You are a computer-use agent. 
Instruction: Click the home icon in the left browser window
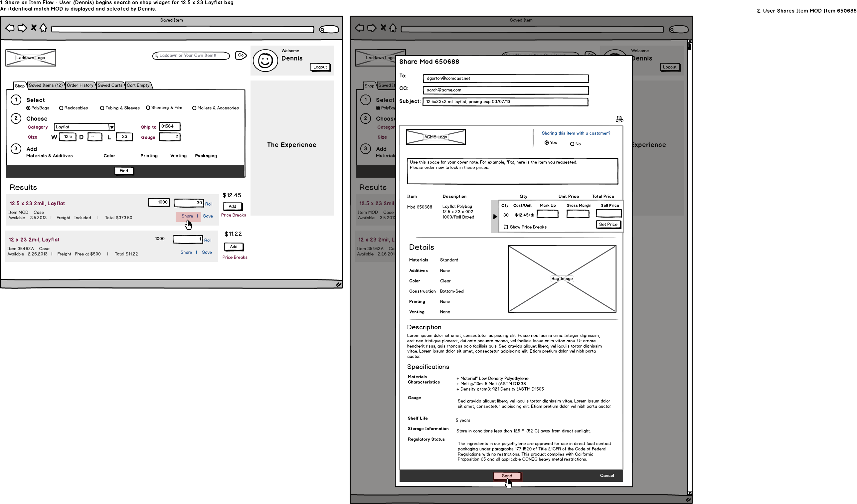[x=43, y=28]
